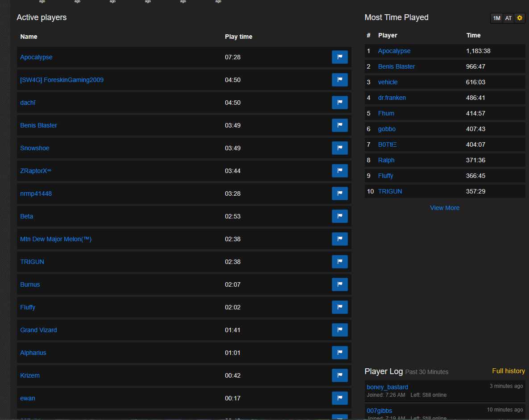Flag the player ewan
This screenshot has height=420, width=529.
click(340, 398)
